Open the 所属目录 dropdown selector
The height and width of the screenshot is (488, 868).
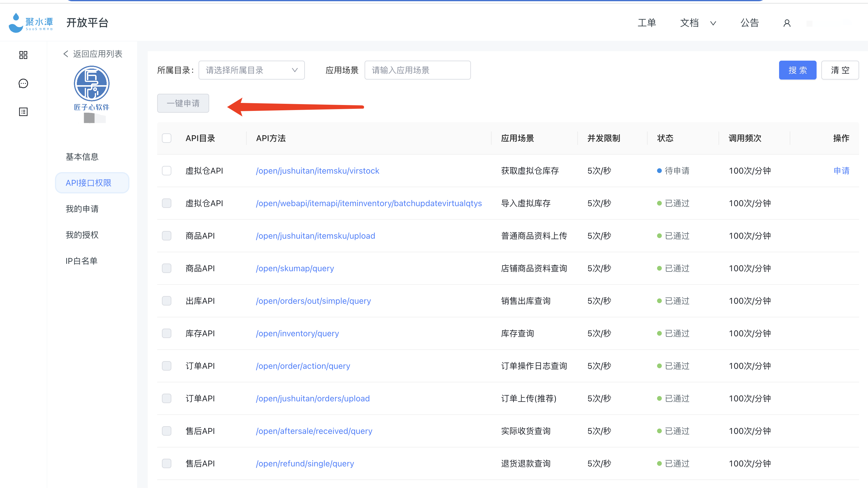tap(251, 70)
